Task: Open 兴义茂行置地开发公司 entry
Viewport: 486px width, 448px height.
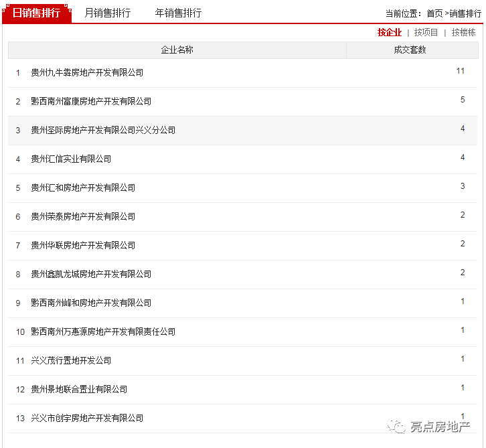Action: pyautogui.click(x=71, y=360)
